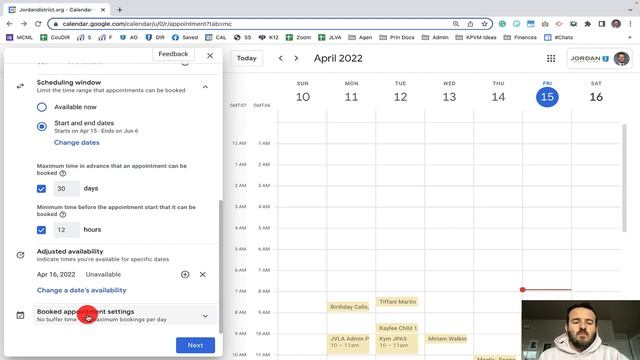Show the browser tab search dropdown
Viewport: 640px width, 360px height.
pyautogui.click(x=630, y=9)
